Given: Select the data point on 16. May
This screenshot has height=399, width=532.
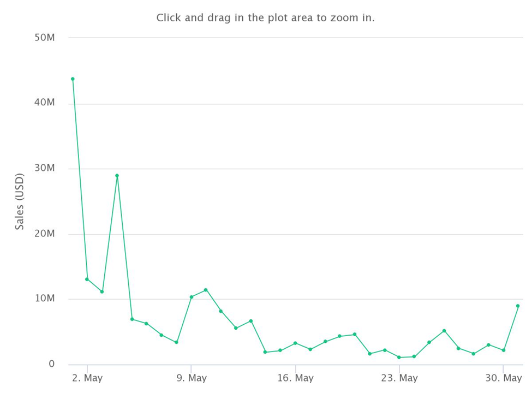Looking at the screenshot, I should (295, 343).
